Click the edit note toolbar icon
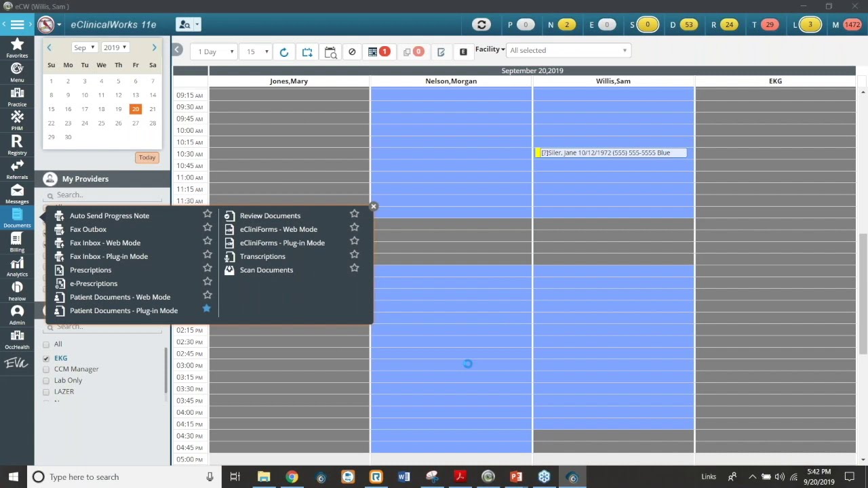Image resolution: width=868 pixels, height=488 pixels. point(441,52)
